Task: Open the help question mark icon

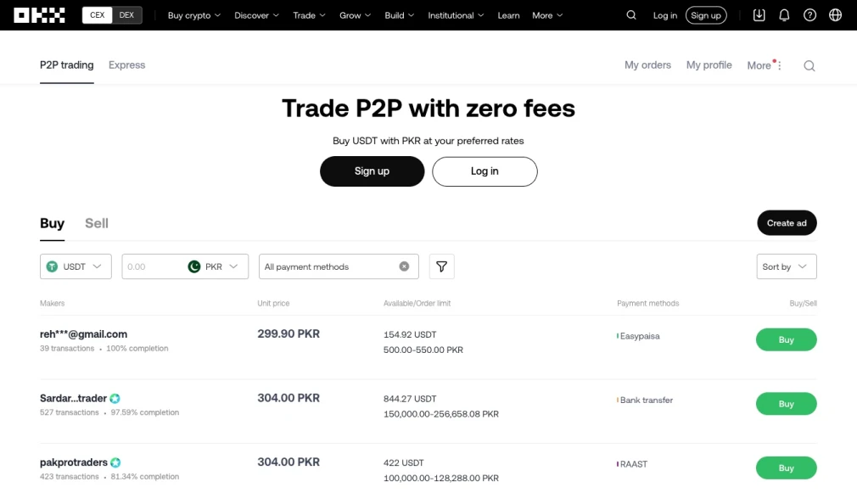Action: click(x=809, y=15)
